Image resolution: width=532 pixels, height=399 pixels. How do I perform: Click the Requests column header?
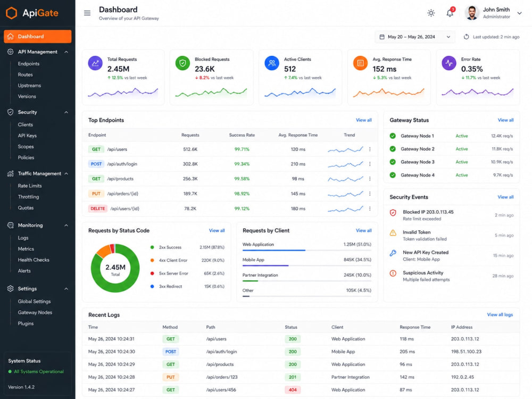coord(190,135)
